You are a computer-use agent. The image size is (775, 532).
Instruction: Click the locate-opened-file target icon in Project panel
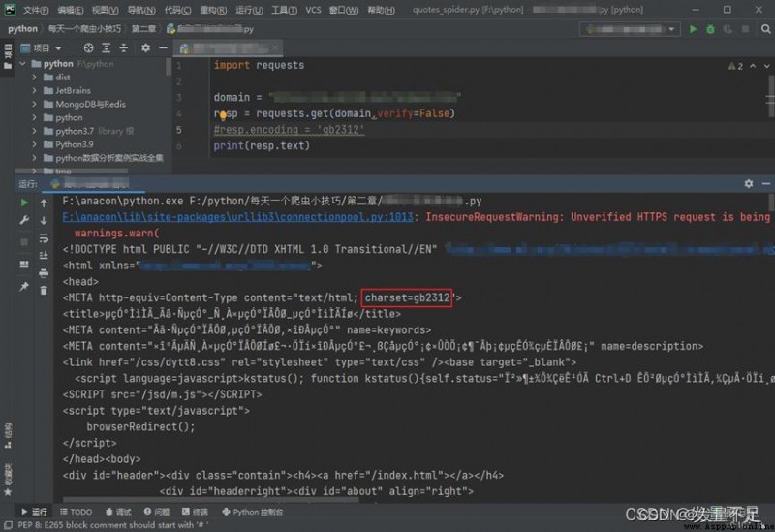click(88, 47)
